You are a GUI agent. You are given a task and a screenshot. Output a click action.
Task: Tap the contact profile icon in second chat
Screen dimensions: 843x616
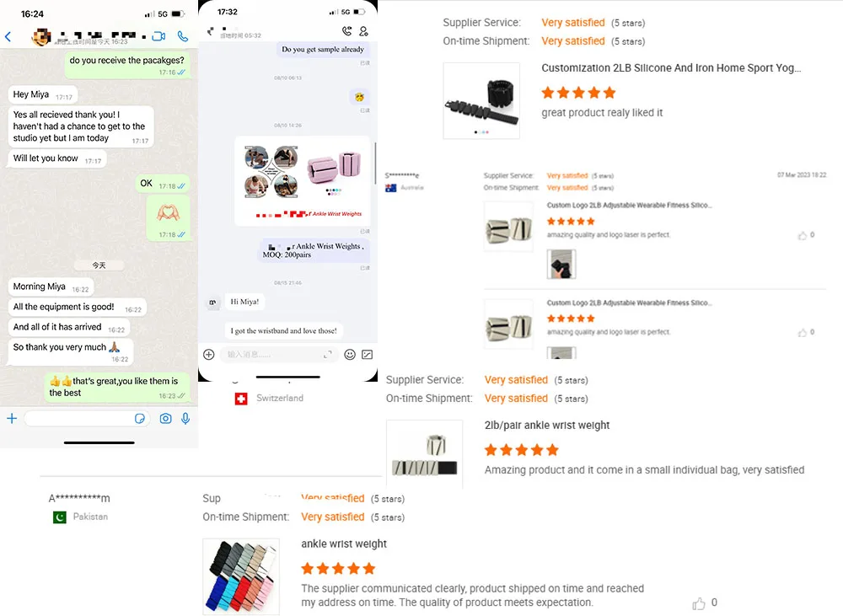click(364, 32)
